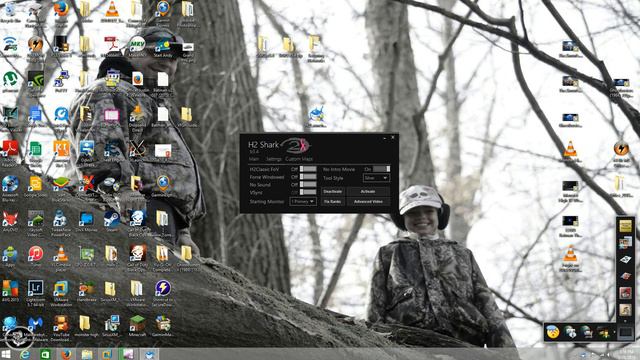The width and height of the screenshot is (640, 360).
Task: Toggle the H2Classic FoV switch
Action: point(308,169)
